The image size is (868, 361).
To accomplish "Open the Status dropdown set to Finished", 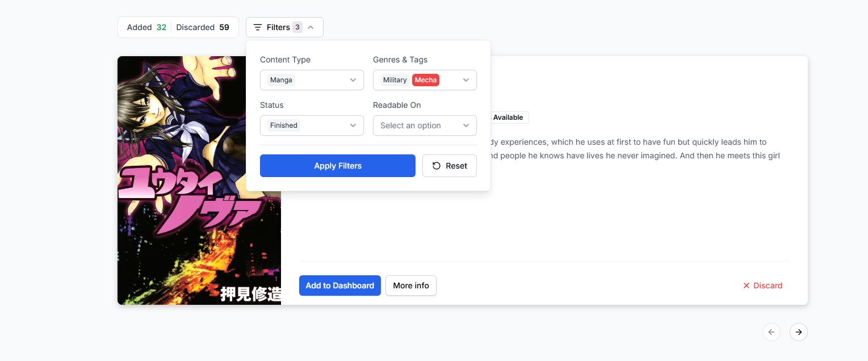I will [x=312, y=125].
